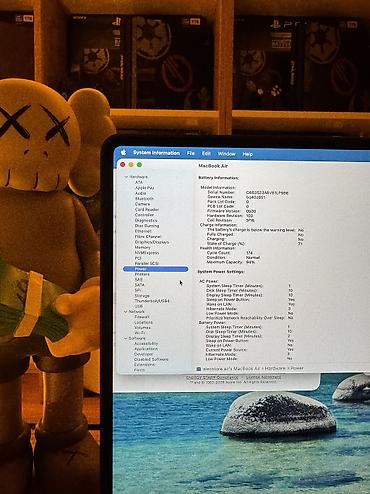Select Wi-Fi under Network

139,333
